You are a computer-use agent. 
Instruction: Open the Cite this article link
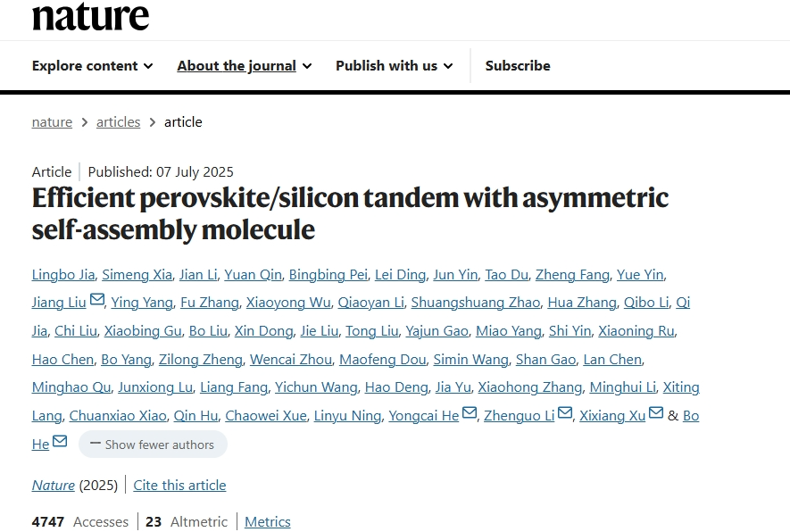[179, 486]
